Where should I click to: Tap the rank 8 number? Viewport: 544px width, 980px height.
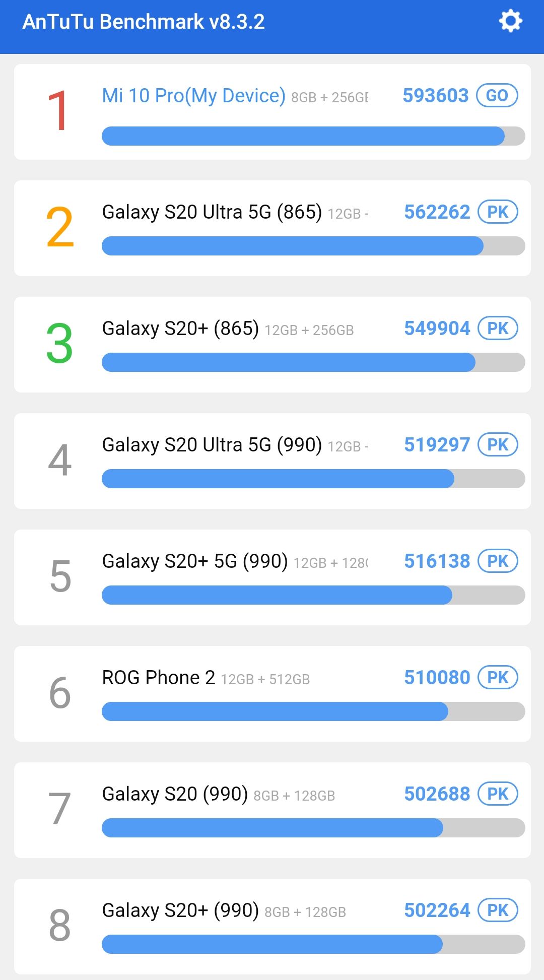59,925
